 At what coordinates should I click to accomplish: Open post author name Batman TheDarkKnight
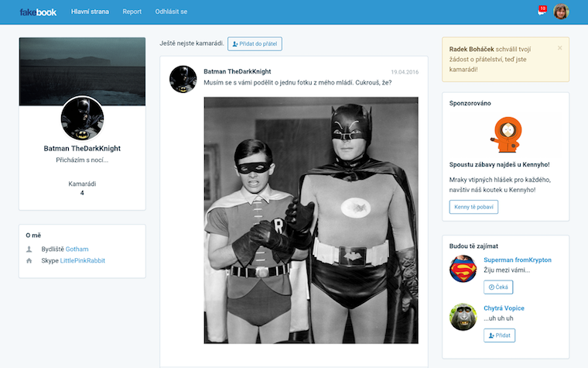237,71
